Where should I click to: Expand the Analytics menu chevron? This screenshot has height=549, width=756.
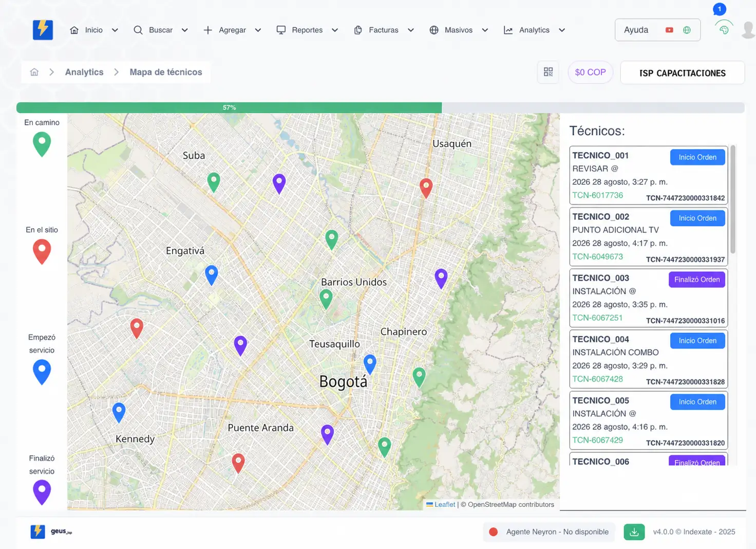click(x=562, y=30)
